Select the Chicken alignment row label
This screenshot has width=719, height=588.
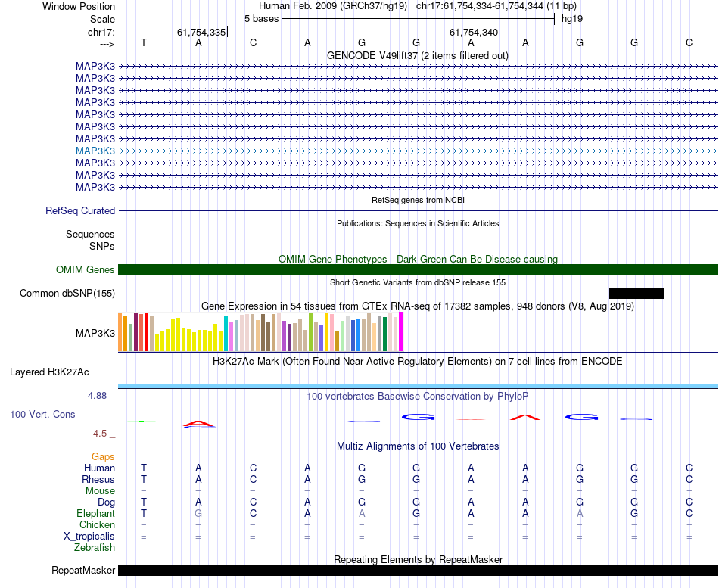pos(97,525)
